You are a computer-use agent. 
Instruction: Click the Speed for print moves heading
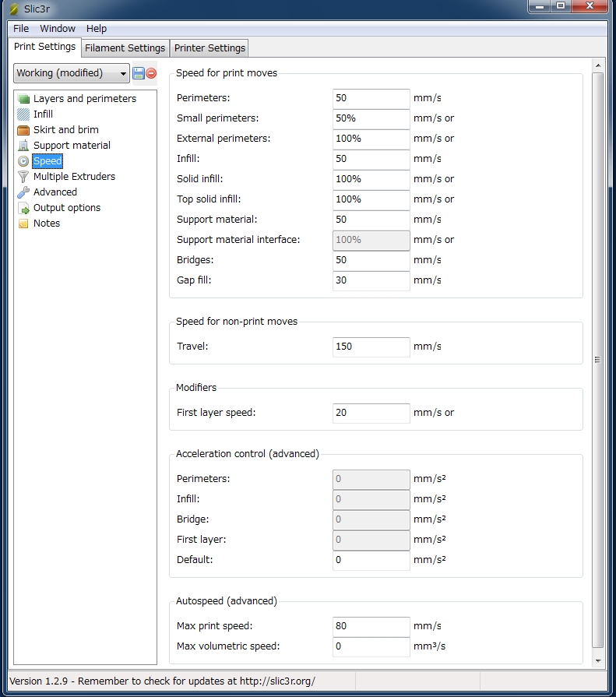(x=227, y=73)
